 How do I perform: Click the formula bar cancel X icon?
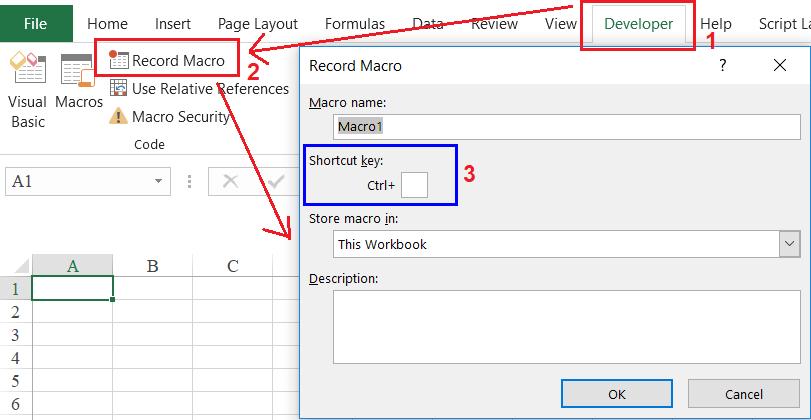tap(230, 182)
